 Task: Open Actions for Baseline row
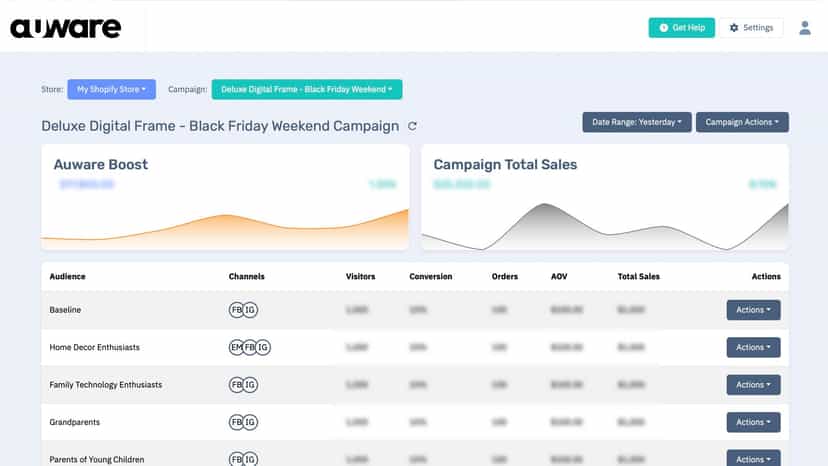753,310
